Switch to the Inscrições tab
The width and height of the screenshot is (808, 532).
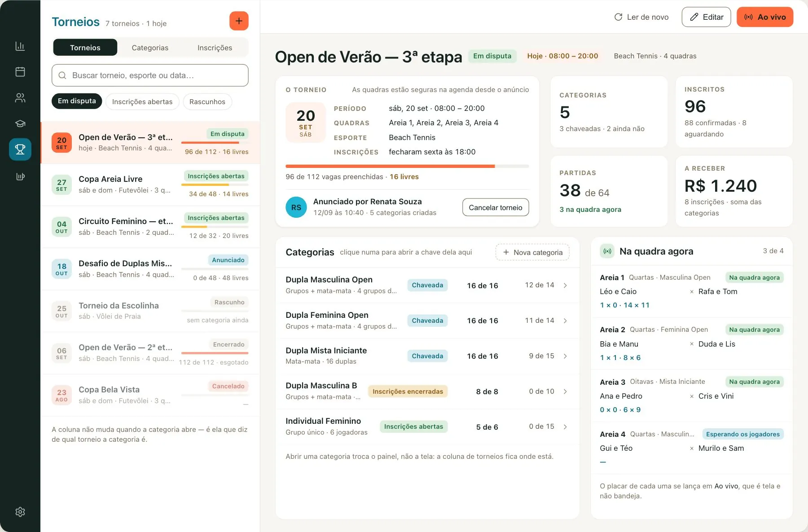click(215, 48)
